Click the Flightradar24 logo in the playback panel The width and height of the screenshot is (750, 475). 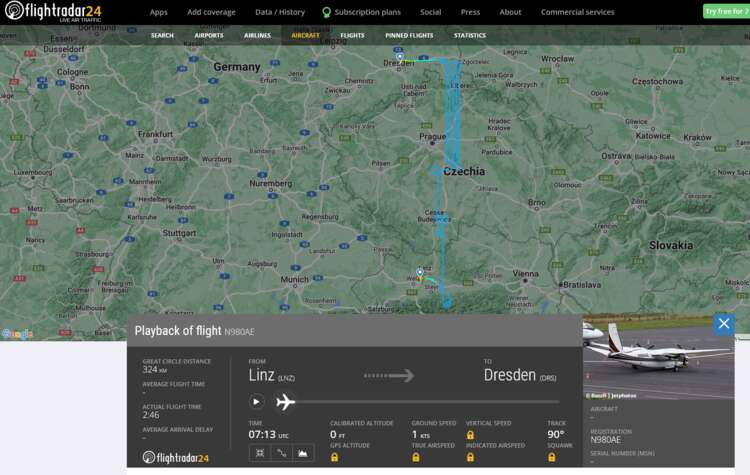(176, 457)
